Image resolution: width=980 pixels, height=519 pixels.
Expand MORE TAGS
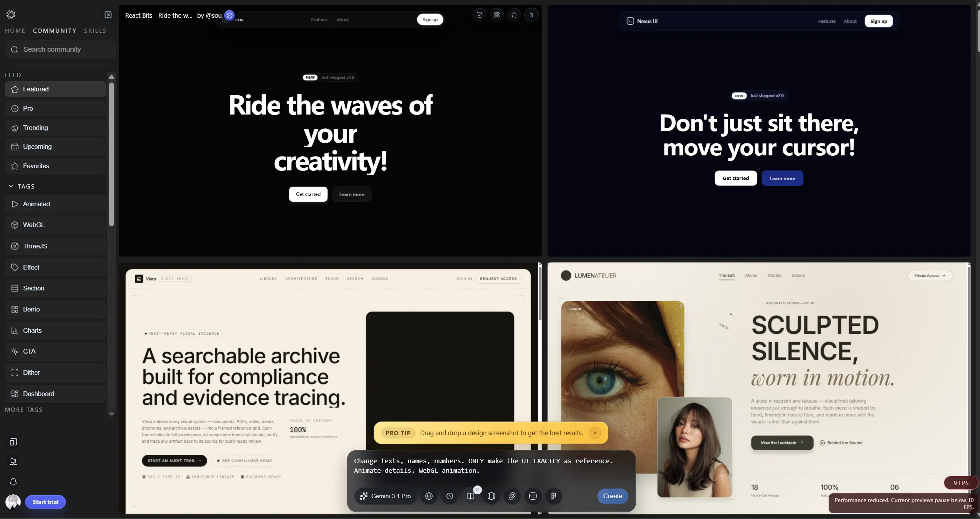point(24,409)
